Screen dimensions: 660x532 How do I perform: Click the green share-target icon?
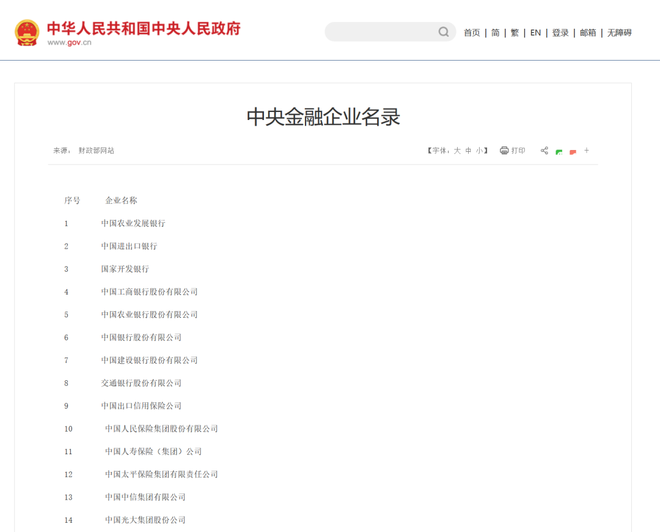click(x=559, y=152)
